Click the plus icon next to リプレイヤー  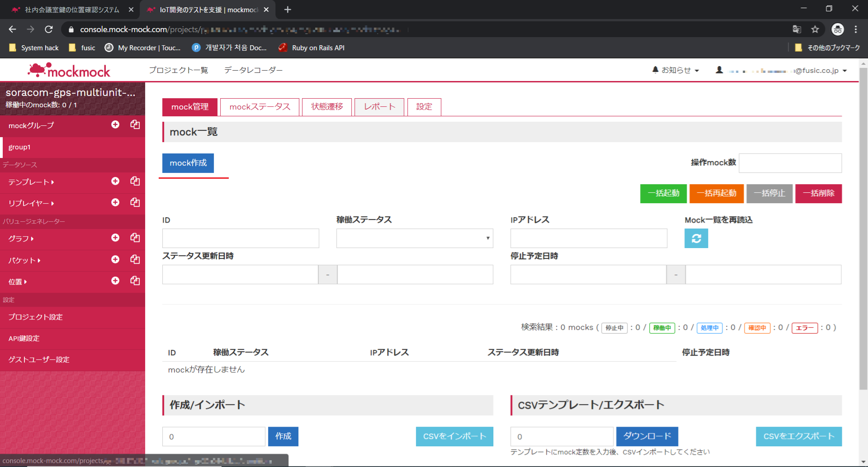point(115,202)
